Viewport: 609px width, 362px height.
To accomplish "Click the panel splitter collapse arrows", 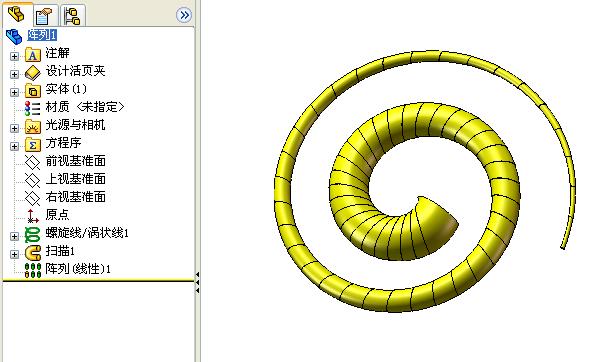I will pyautogui.click(x=197, y=282).
